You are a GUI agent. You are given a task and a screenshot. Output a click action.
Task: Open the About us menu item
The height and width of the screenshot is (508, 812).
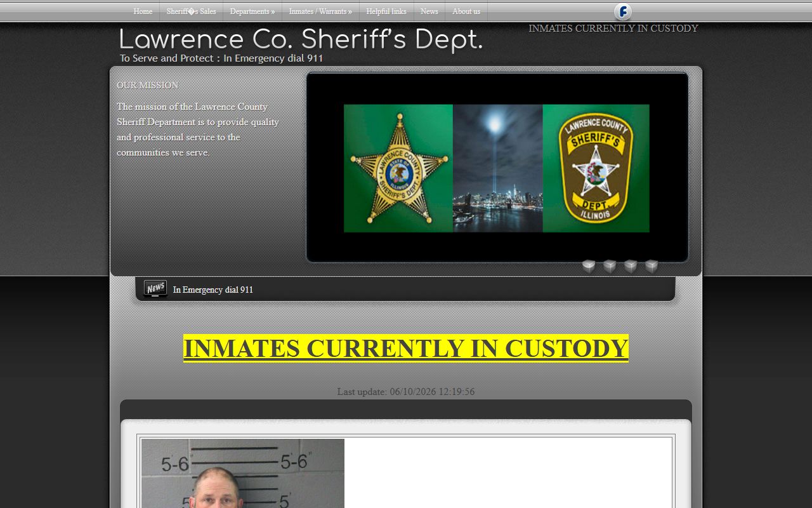(x=466, y=11)
